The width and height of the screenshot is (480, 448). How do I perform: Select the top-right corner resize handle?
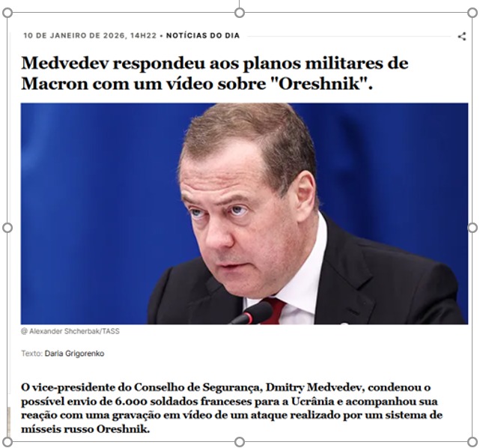(x=473, y=13)
